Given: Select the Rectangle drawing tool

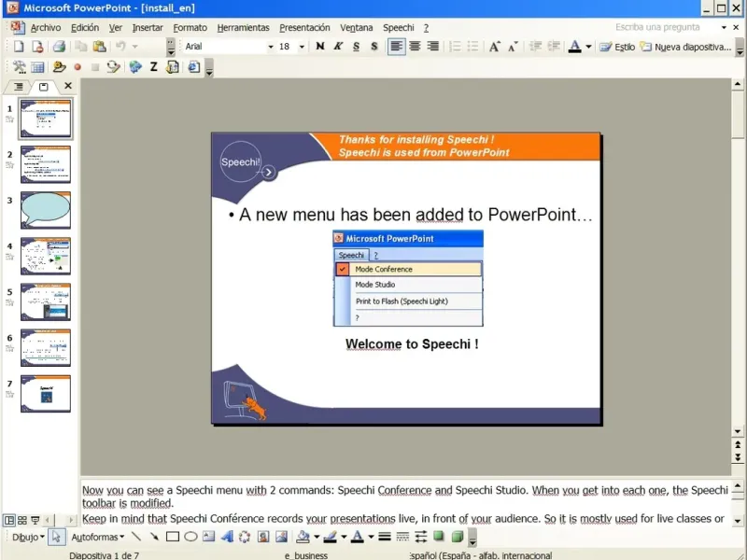Looking at the screenshot, I should 173,537.
